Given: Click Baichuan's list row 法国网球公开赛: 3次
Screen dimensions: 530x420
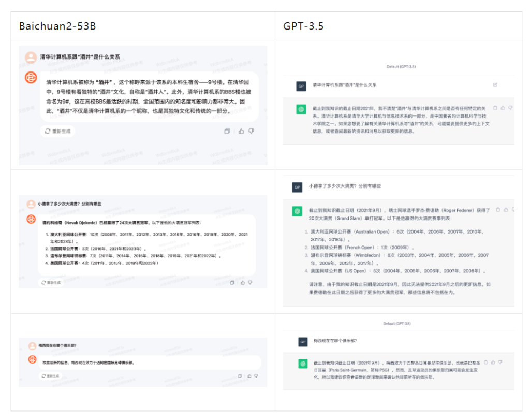Looking at the screenshot, I should point(96,249).
